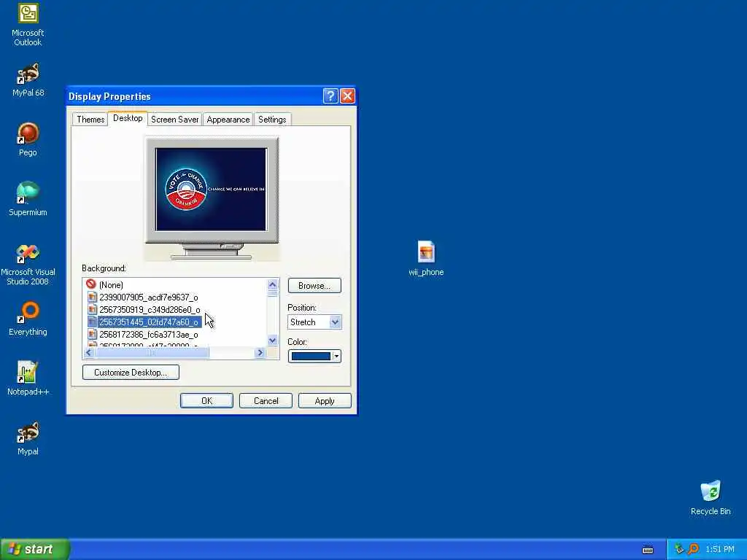Click background list scroll down arrow

coord(273,340)
